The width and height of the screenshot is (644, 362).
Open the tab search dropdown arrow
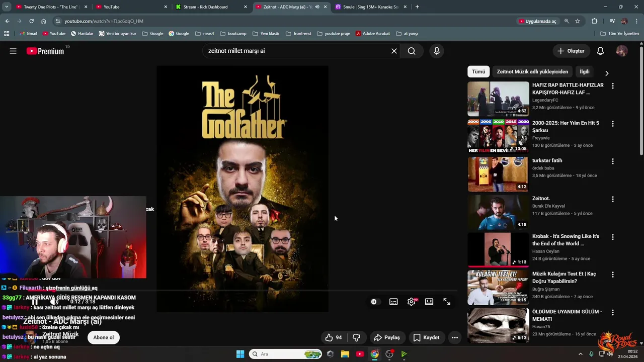[7, 7]
